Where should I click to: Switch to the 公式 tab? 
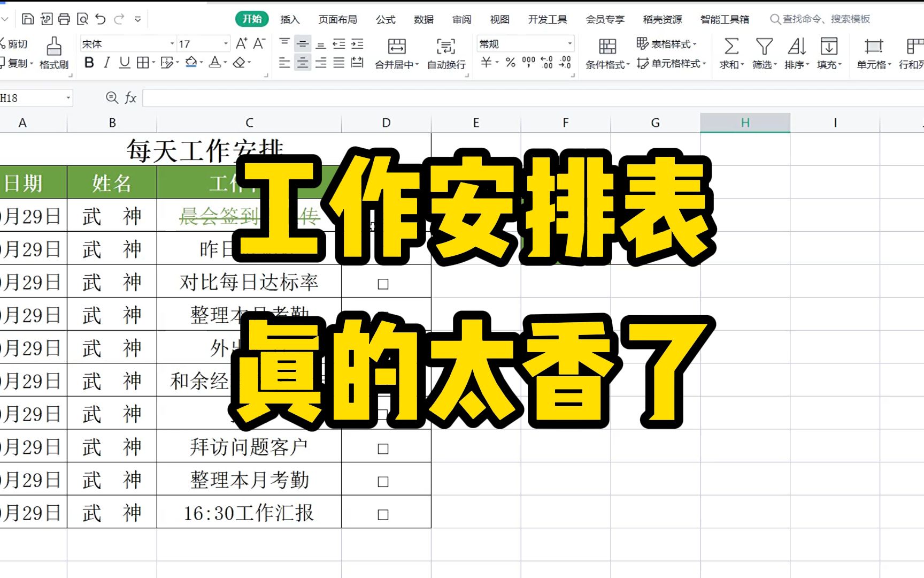point(386,19)
